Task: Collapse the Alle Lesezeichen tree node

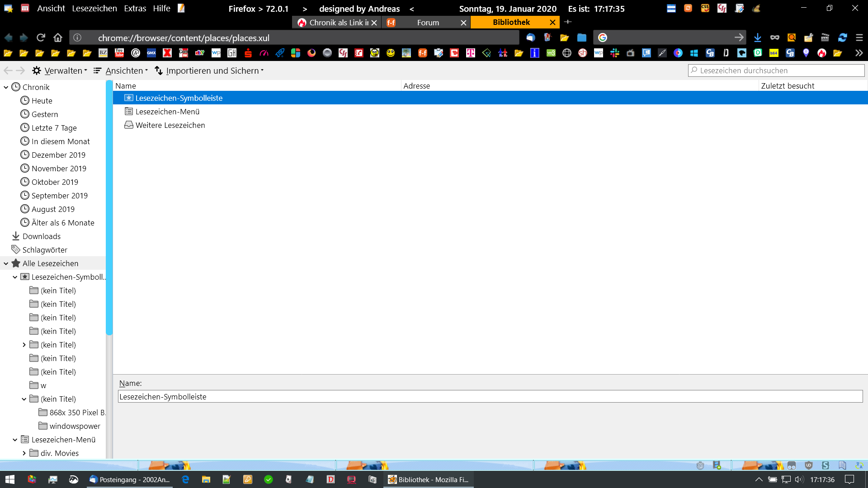Action: pyautogui.click(x=6, y=263)
